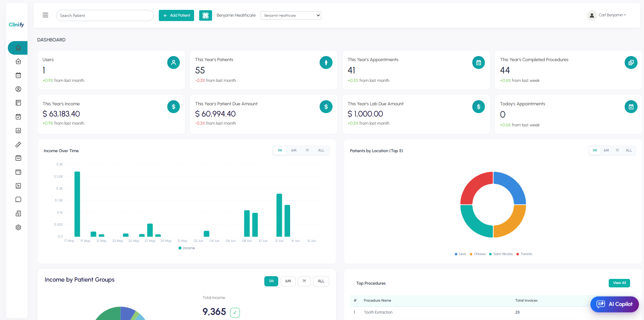The height and width of the screenshot is (320, 644).
Task: Select 1Y tab on Patients by Location
Action: click(618, 150)
